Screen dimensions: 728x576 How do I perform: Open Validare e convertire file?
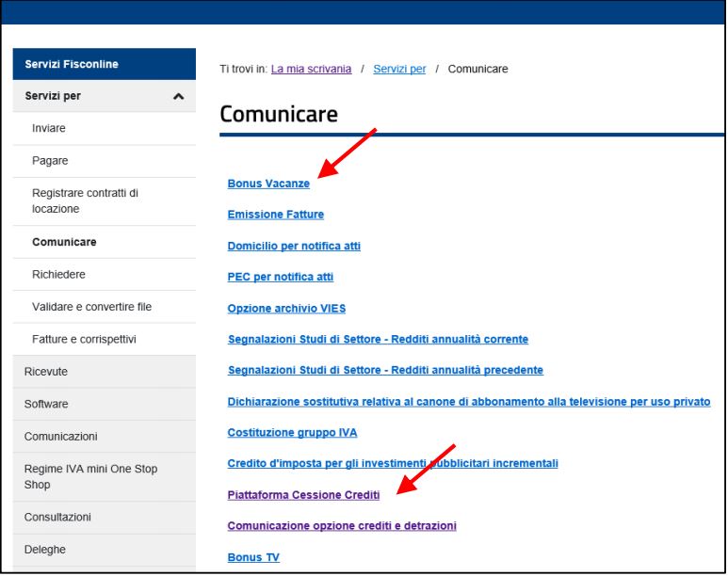104,307
